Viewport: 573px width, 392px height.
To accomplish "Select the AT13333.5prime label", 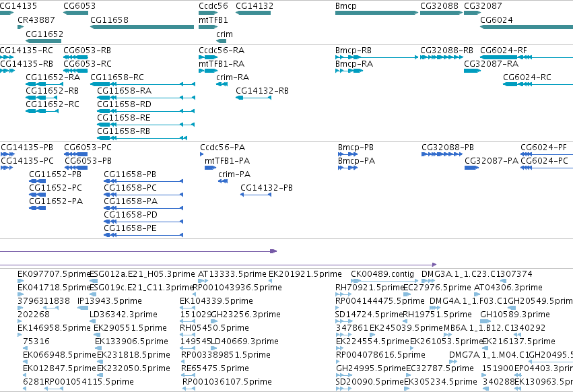I will [232, 274].
